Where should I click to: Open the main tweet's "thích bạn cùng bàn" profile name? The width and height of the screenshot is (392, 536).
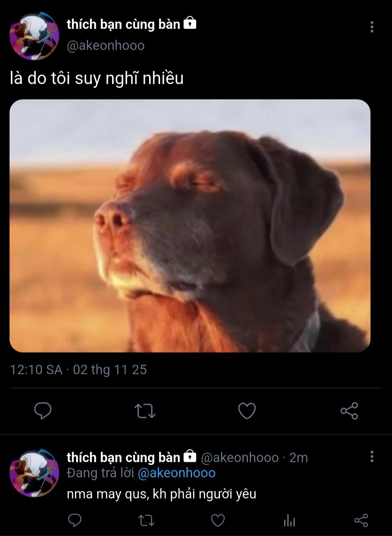click(123, 24)
